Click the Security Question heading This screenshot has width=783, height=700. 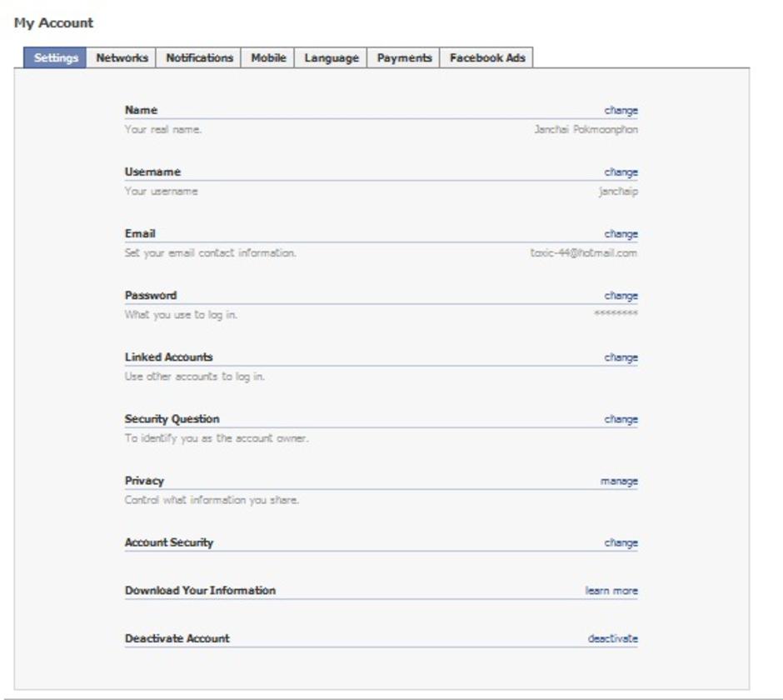pos(172,419)
